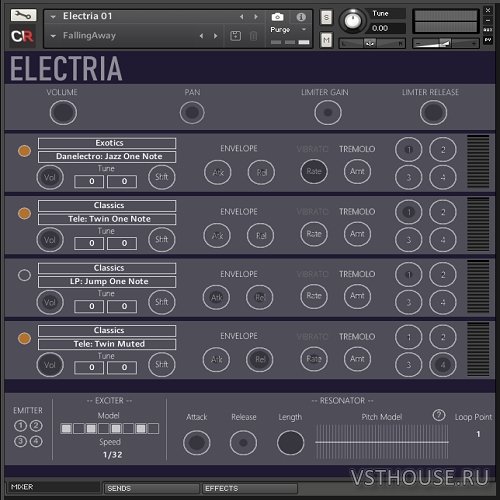Toggle the Tele Twin Muted layer power
This screenshot has width=500, height=500.
click(x=24, y=338)
